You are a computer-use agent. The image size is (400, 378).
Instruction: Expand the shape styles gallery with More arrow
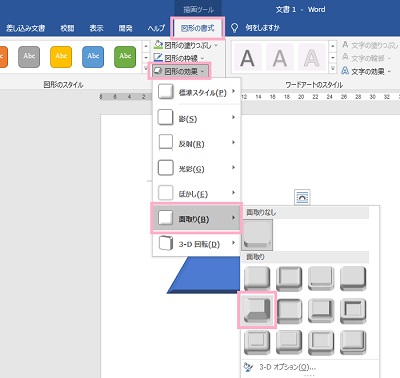pyautogui.click(x=146, y=68)
